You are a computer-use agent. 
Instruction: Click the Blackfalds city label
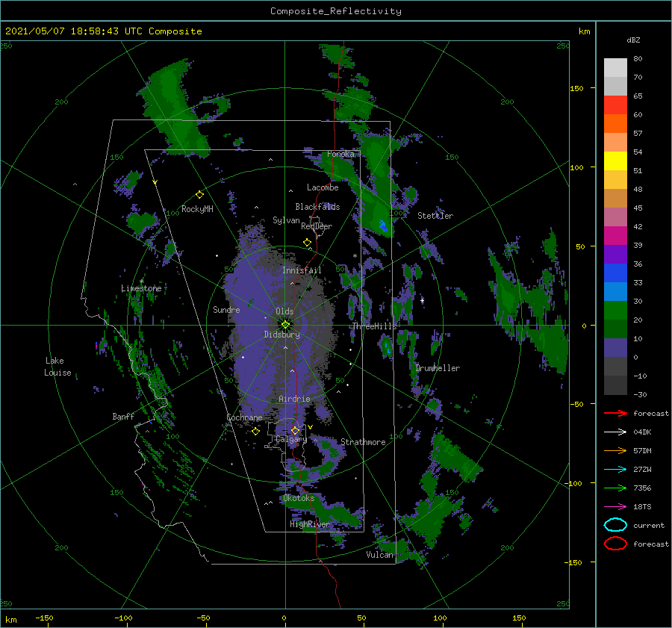tap(317, 207)
